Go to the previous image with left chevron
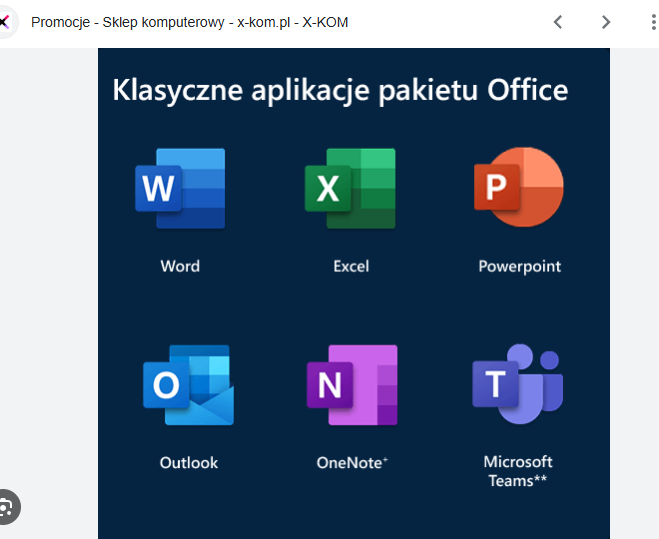Image resolution: width=659 pixels, height=539 pixels. click(558, 22)
